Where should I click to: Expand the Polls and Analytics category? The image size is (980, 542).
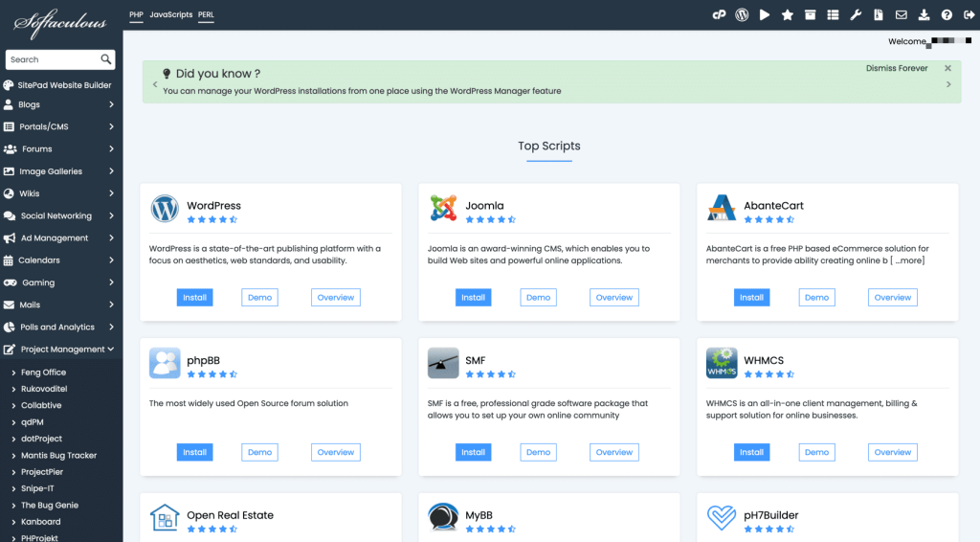point(61,327)
